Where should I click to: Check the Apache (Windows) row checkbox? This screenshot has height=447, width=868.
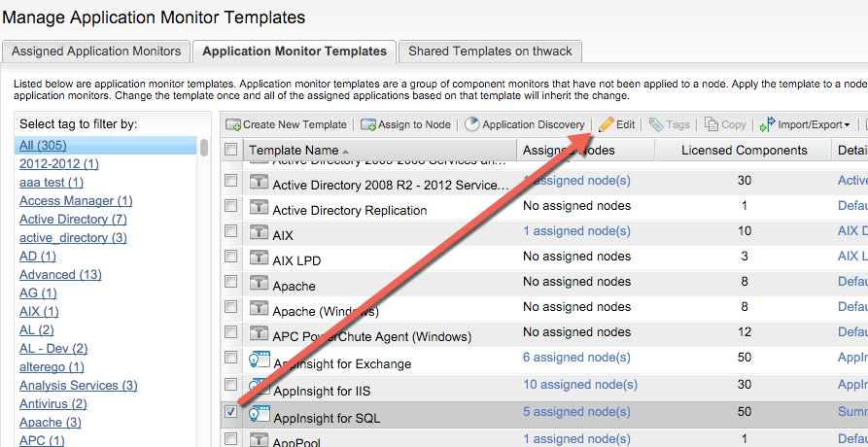point(231,307)
